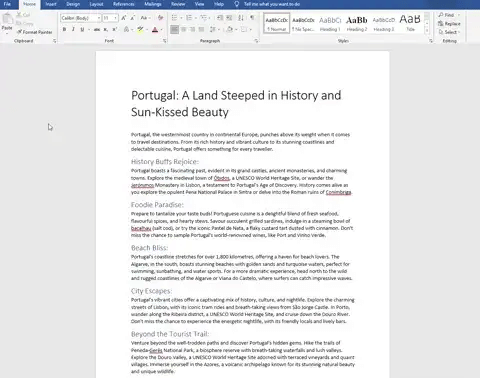
Task: Click the Text Effects icon
Action: [126, 30]
